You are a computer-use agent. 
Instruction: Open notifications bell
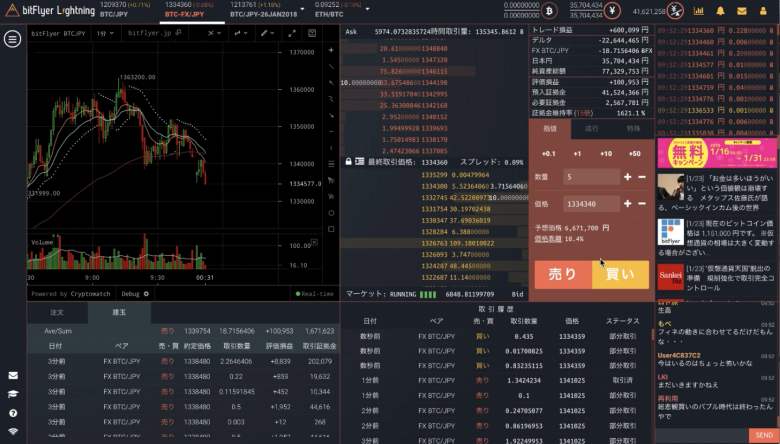tap(720, 10)
